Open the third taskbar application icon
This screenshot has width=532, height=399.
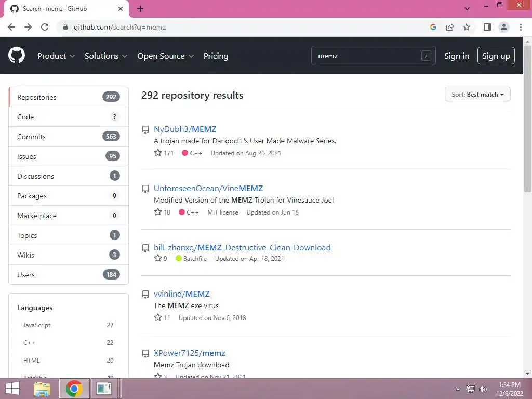(x=104, y=389)
